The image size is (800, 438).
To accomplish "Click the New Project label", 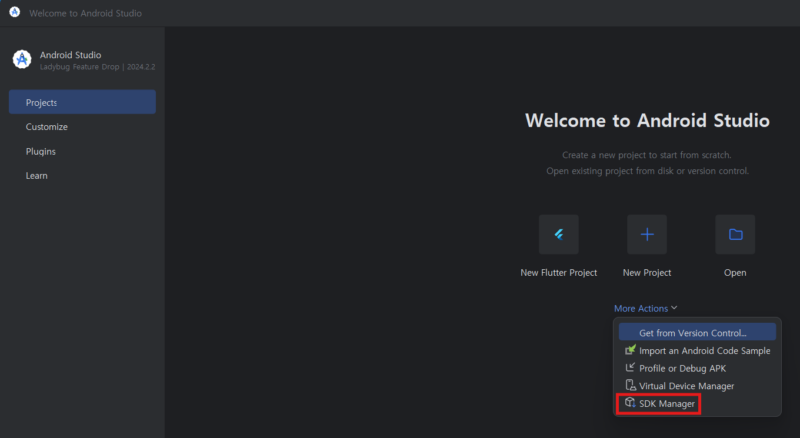I will tap(647, 273).
